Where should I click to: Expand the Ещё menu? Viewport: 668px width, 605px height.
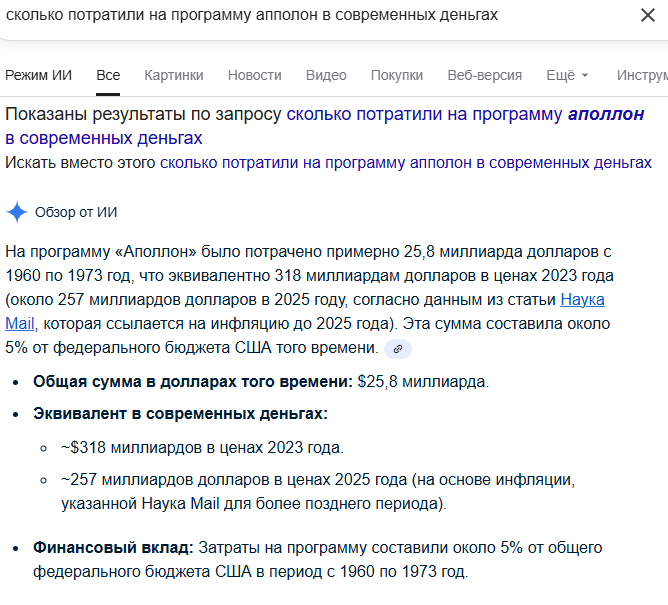coord(561,75)
